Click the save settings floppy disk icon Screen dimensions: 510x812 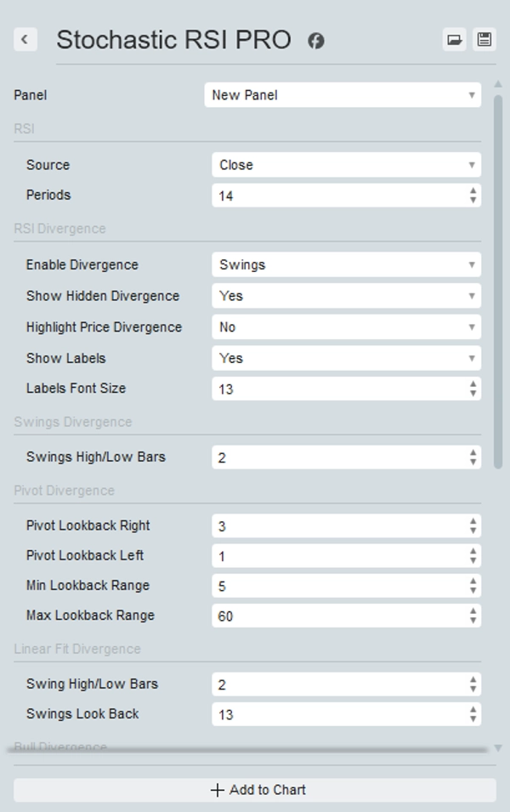(485, 38)
